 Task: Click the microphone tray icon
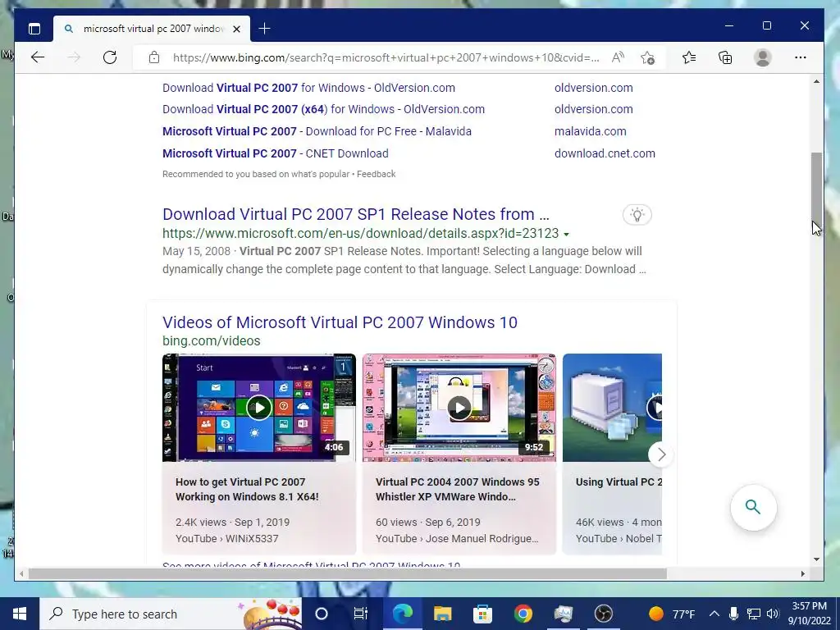click(734, 614)
